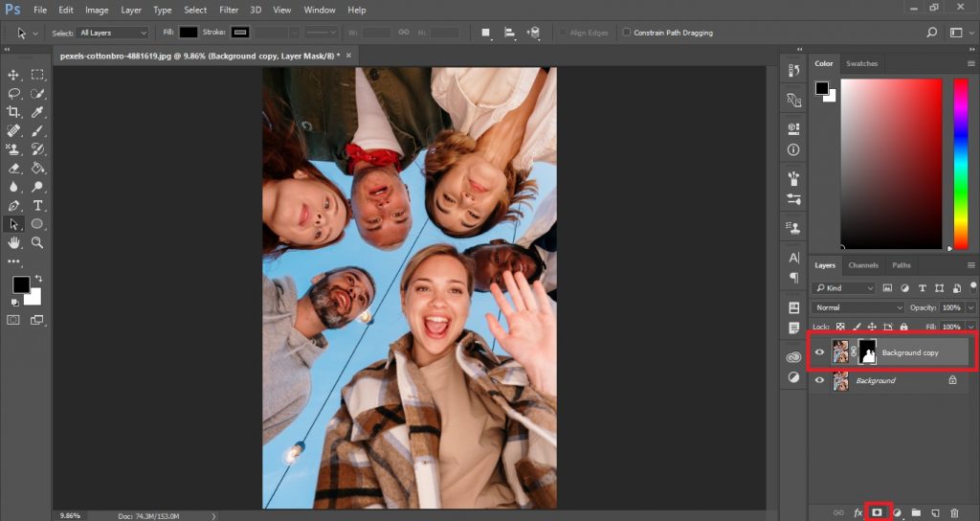Click Add layer mask button
Viewport: 980px width, 521px height.
877,512
